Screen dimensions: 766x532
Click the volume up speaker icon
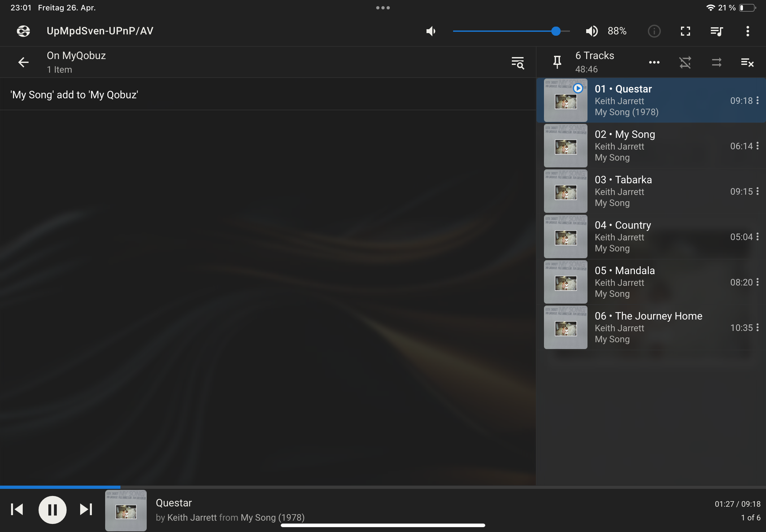tap(592, 31)
